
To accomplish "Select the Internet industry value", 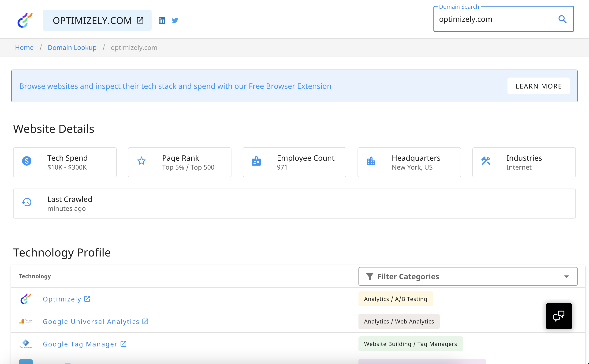I will click(519, 167).
